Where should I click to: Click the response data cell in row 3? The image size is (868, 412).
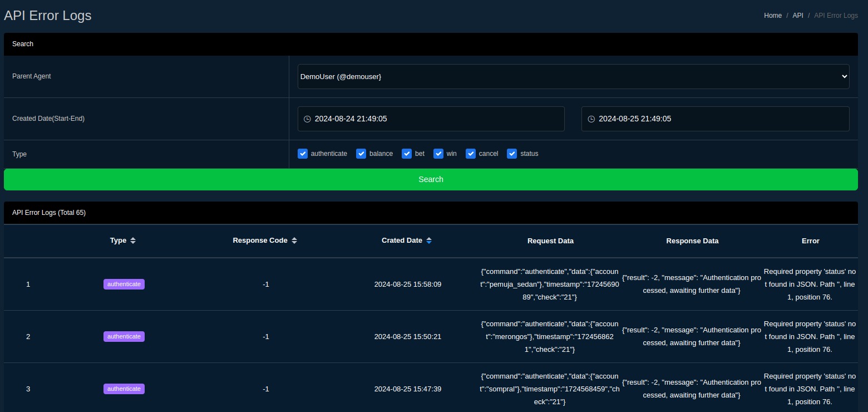pyautogui.click(x=692, y=389)
